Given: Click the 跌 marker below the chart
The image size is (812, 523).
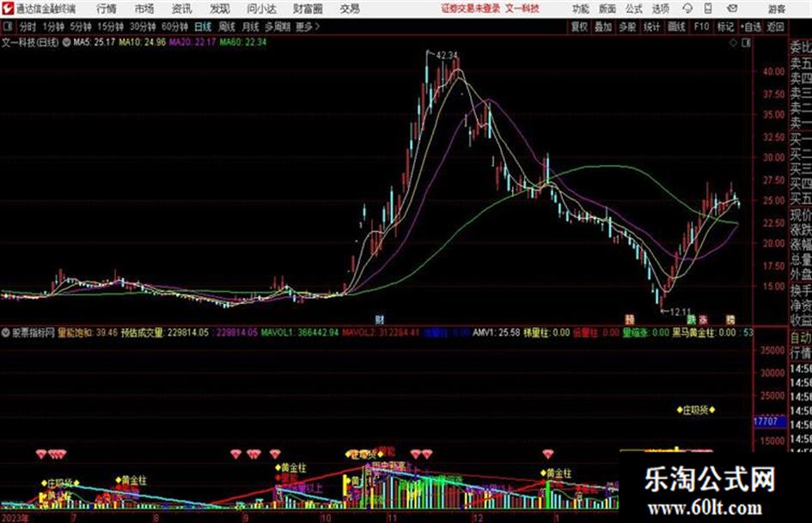Looking at the screenshot, I should coord(692,319).
